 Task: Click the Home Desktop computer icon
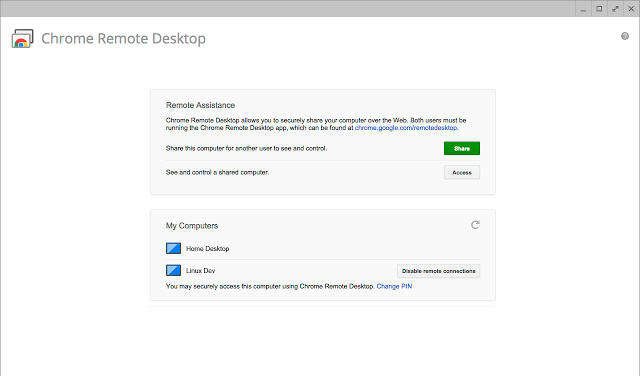point(173,248)
